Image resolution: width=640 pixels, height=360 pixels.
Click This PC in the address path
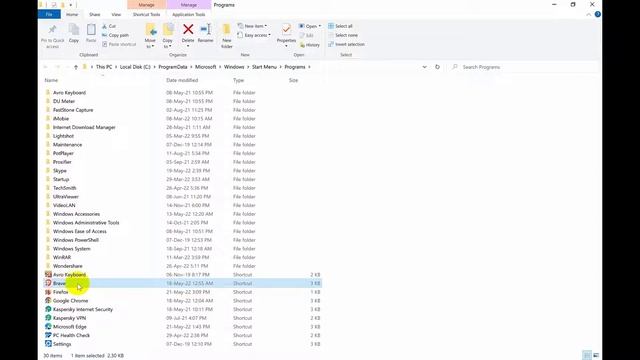click(x=104, y=67)
